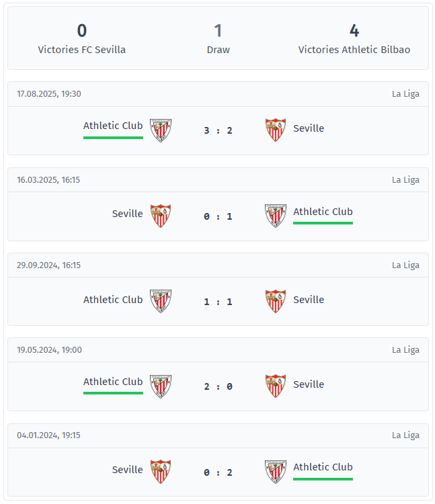Screen dimensions: 435x504
Task: Click La Liga label on 17.08.2025 match
Action: tap(405, 94)
